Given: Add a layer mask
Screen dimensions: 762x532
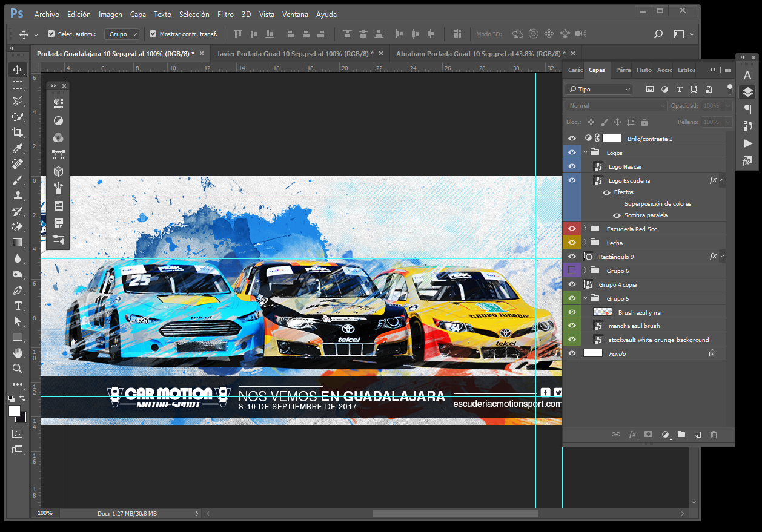Looking at the screenshot, I should (648, 435).
